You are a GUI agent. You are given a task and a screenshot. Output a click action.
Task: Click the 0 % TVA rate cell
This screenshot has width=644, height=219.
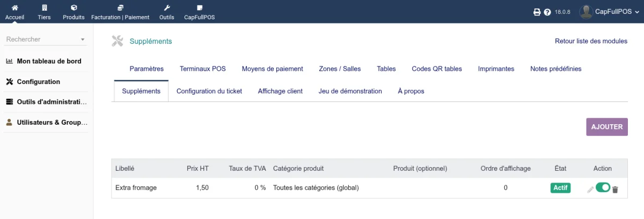[260, 188]
